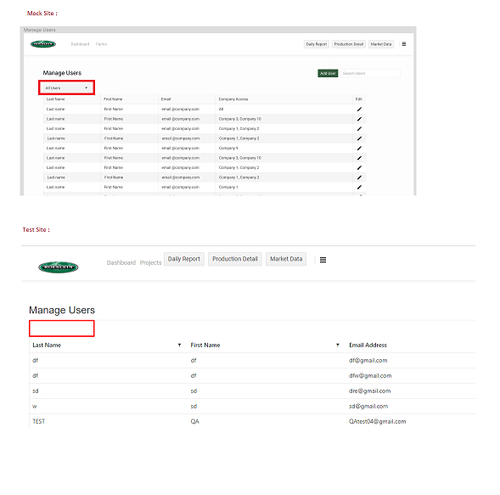Click the green logo in the Mock Site header
This screenshot has height=495, width=500.
pos(43,44)
